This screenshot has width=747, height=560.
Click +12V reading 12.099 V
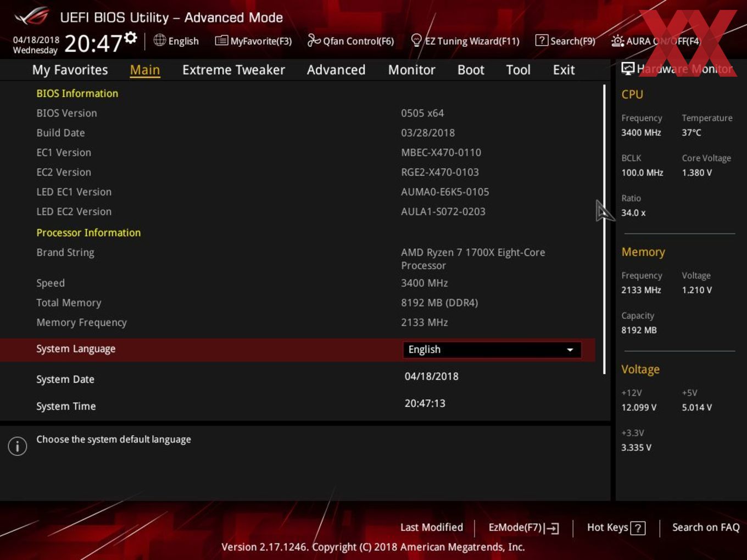point(639,407)
